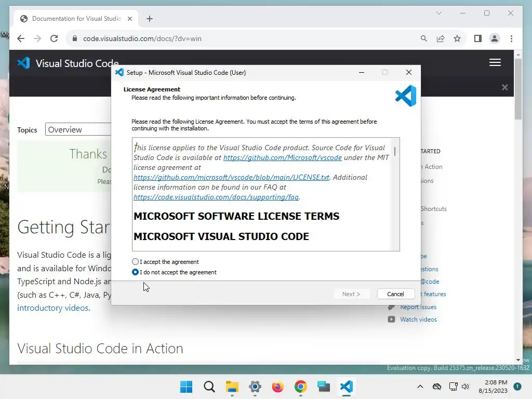Click the disabled Next > button
This screenshot has height=399, width=532.
click(351, 294)
